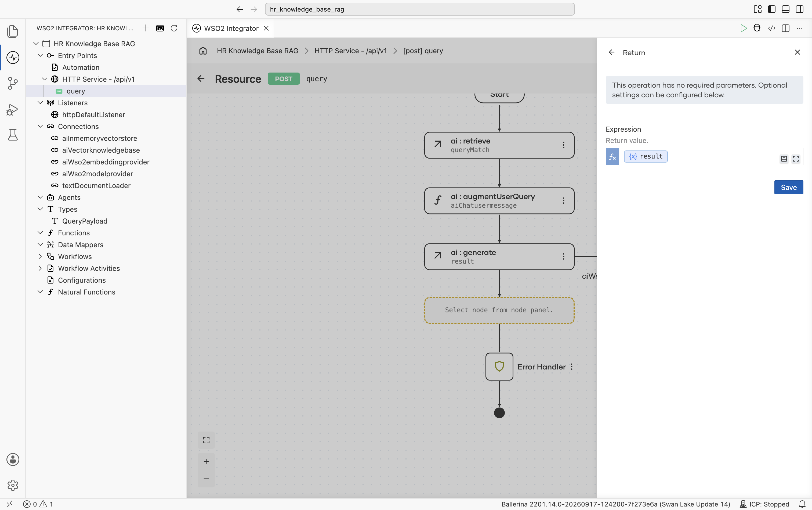
Task: Open ai : generate node options menu
Action: (563, 257)
